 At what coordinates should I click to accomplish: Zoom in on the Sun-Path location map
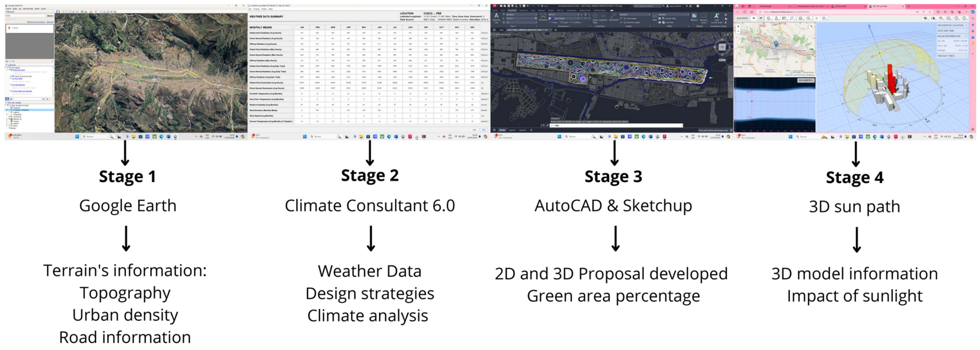coord(738,26)
